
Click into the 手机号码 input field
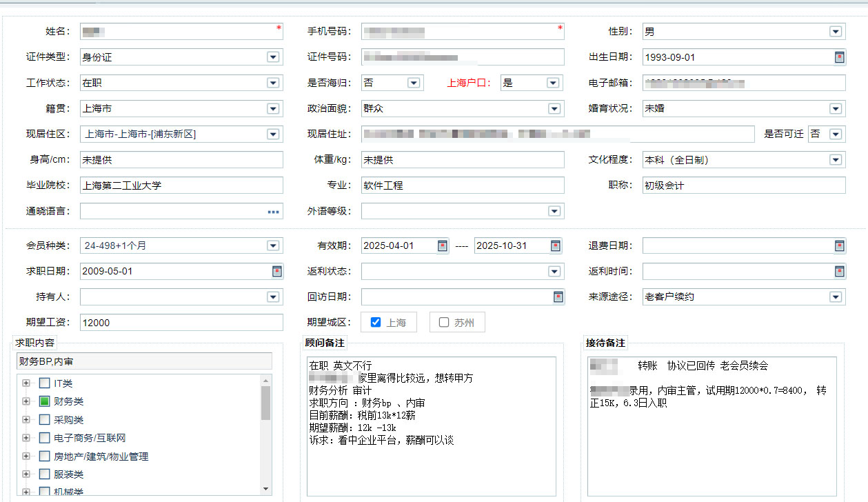pos(463,31)
